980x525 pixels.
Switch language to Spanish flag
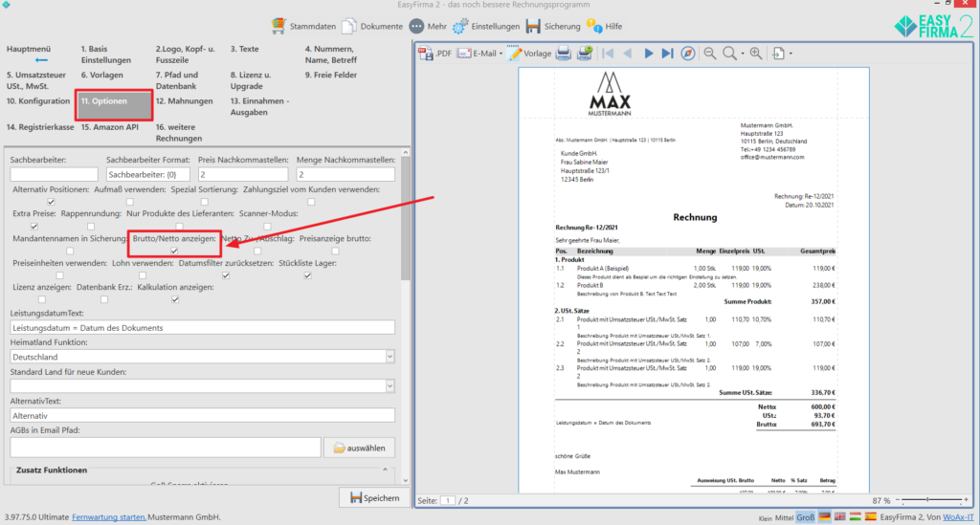pos(870,517)
